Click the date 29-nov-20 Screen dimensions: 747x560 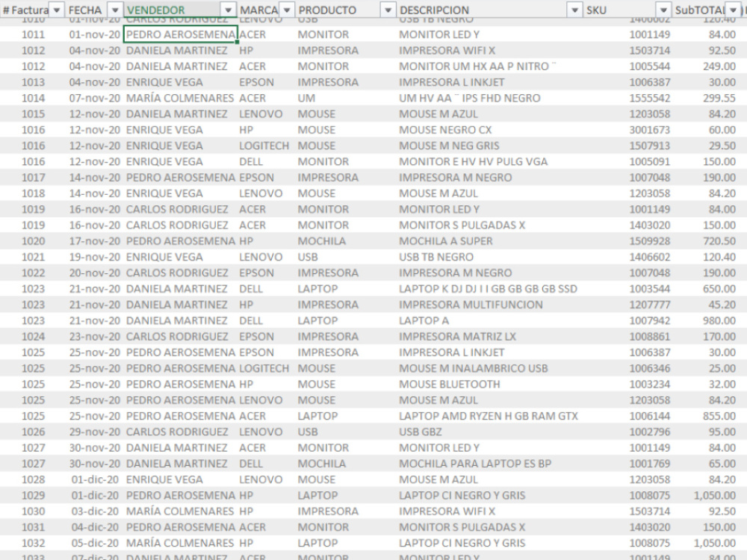[94, 432]
